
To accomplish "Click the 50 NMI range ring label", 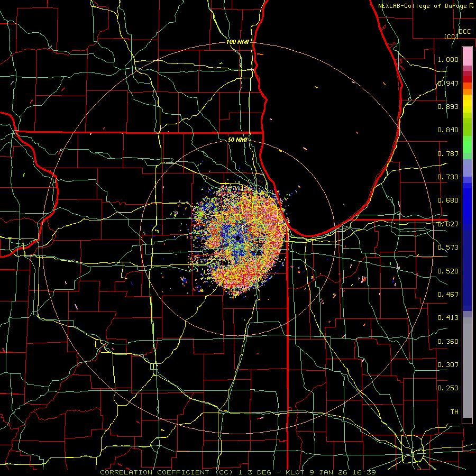I will pyautogui.click(x=237, y=140).
